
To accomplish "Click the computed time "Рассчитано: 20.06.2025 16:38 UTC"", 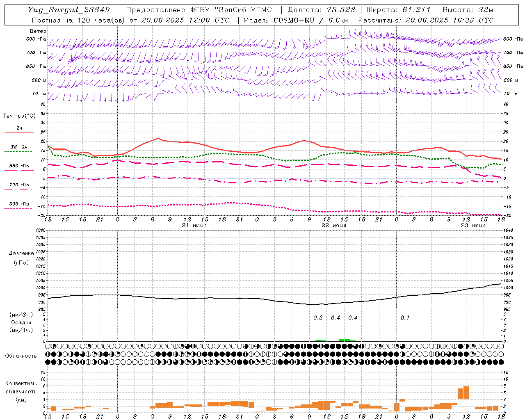I will [x=426, y=20].
